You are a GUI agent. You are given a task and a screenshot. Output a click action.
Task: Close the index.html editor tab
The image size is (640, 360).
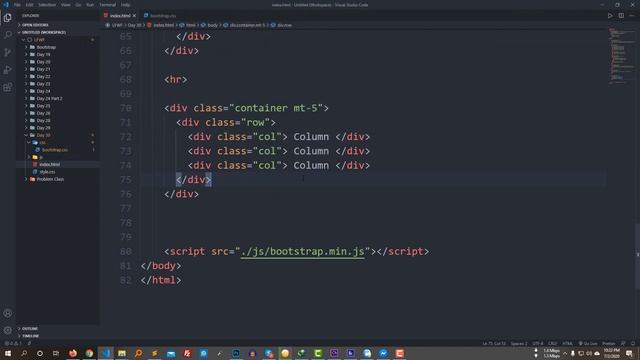(134, 16)
